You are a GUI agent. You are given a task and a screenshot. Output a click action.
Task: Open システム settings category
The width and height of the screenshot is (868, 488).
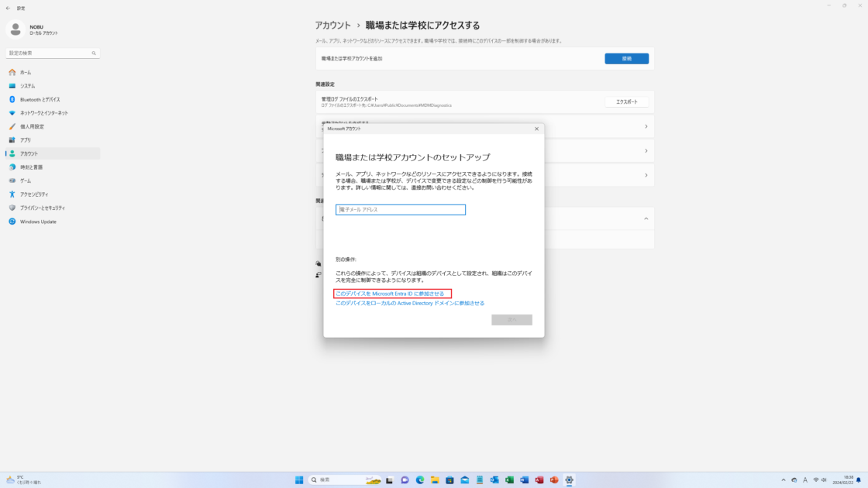53,86
